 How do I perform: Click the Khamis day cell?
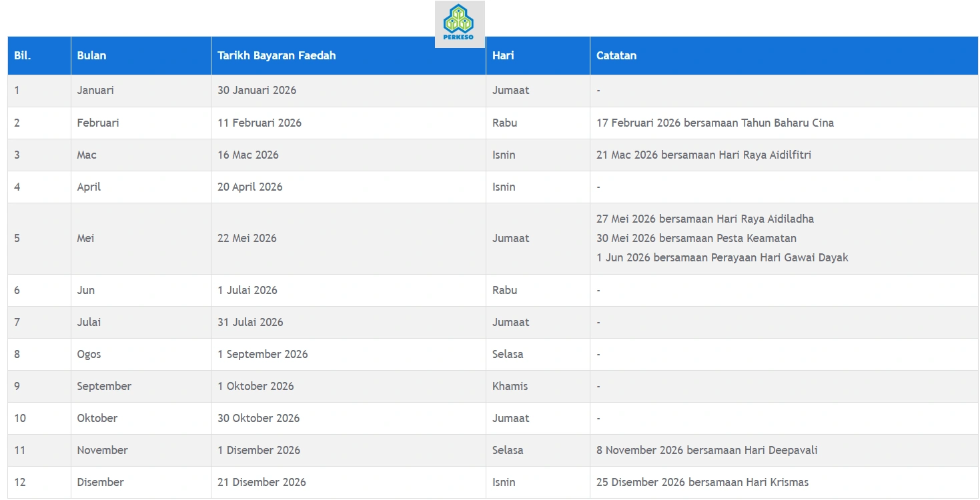click(510, 386)
